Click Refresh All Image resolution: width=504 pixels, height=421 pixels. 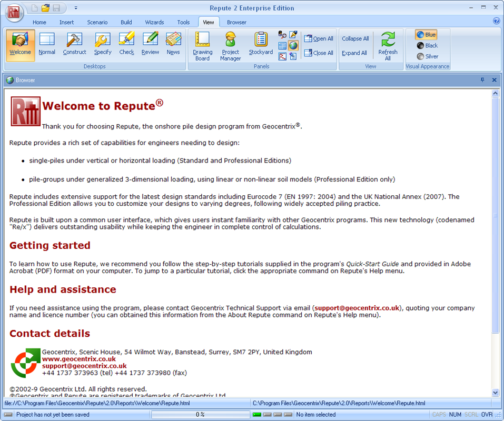(388, 46)
